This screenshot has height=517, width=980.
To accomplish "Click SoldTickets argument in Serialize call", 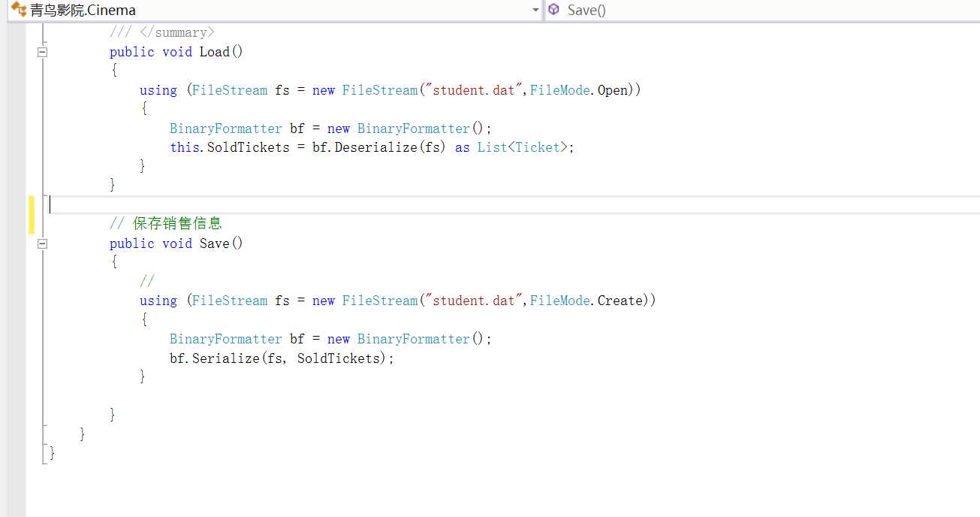I will 341,358.
